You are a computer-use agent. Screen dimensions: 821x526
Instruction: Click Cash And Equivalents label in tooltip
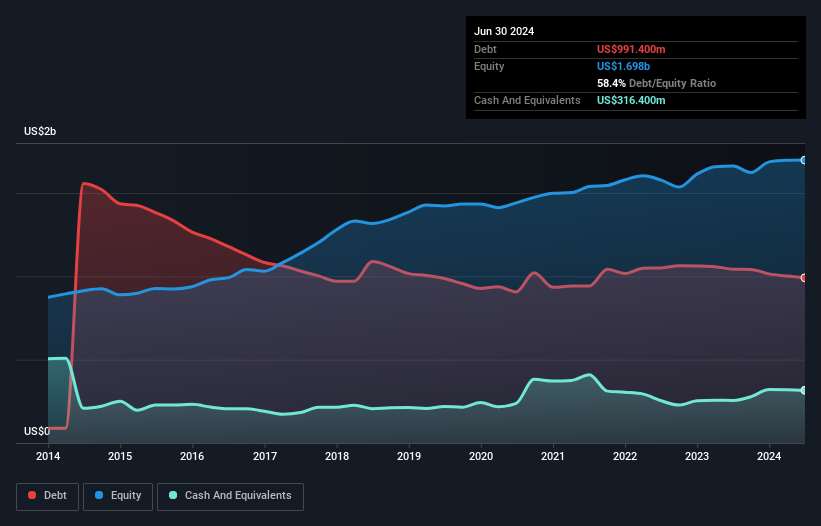point(527,100)
